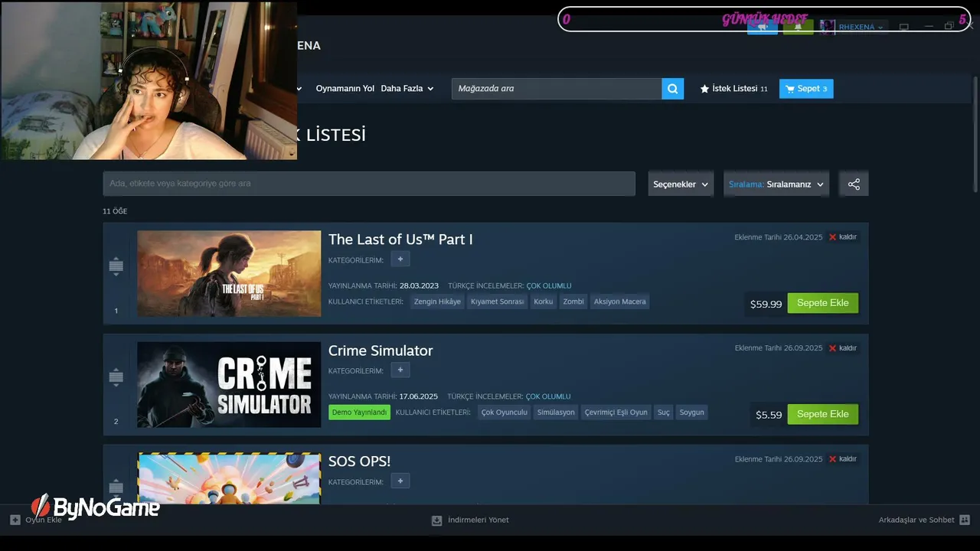Add Crime Simulator to cart
The width and height of the screenshot is (980, 551).
point(823,414)
